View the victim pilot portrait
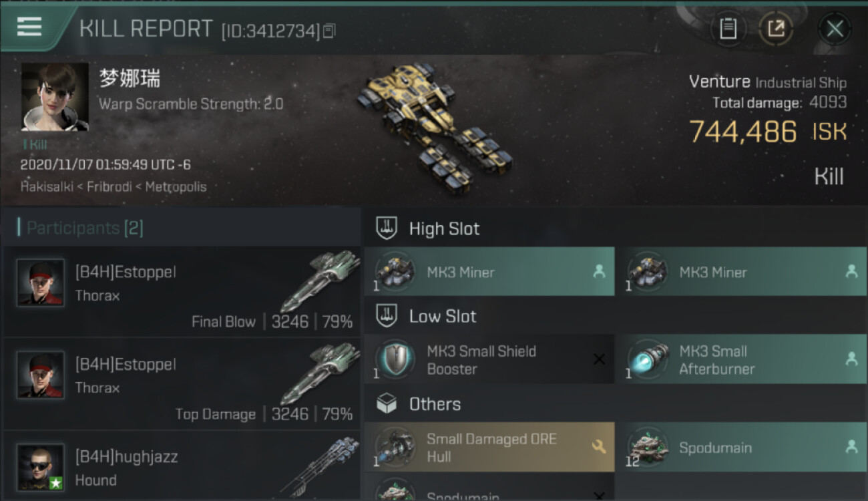This screenshot has width=868, height=501. coord(55,97)
